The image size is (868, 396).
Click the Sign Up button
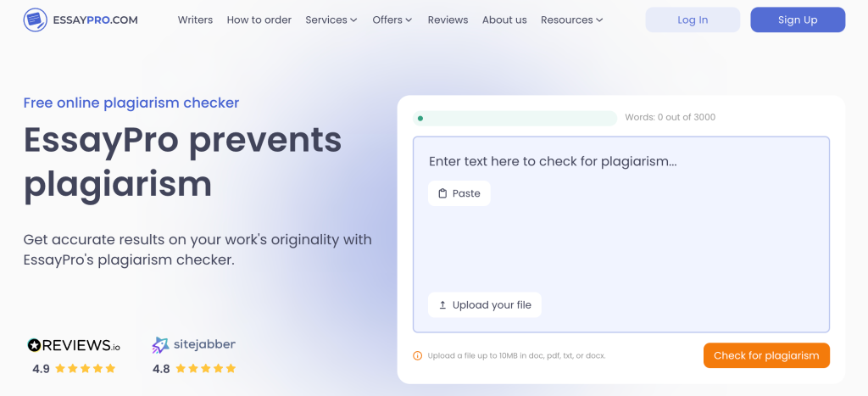tap(798, 20)
